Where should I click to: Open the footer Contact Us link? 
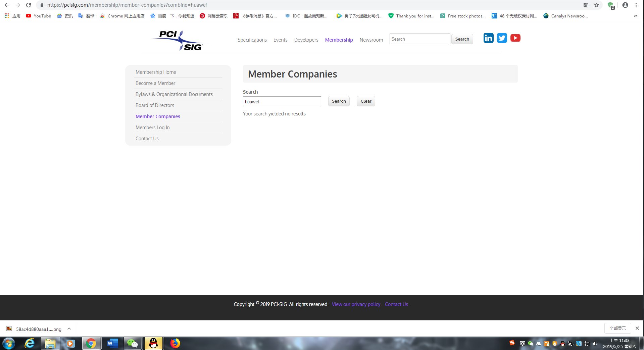pyautogui.click(x=396, y=304)
